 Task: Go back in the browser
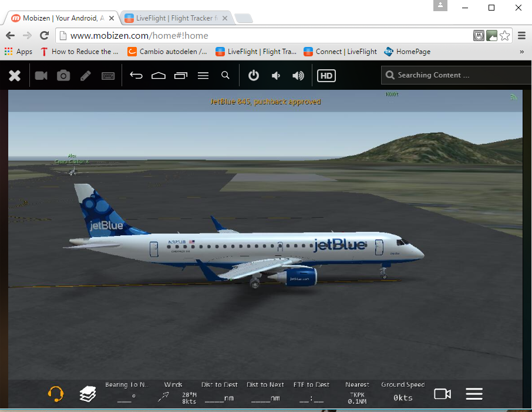coord(10,35)
